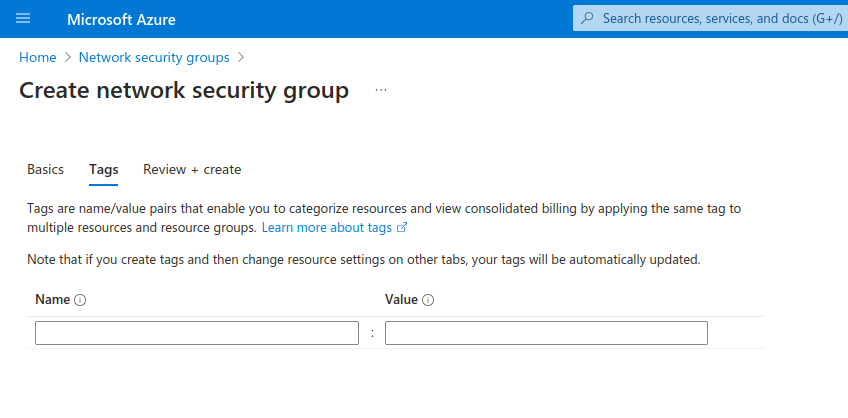Click the info icon next to Name

tap(80, 300)
